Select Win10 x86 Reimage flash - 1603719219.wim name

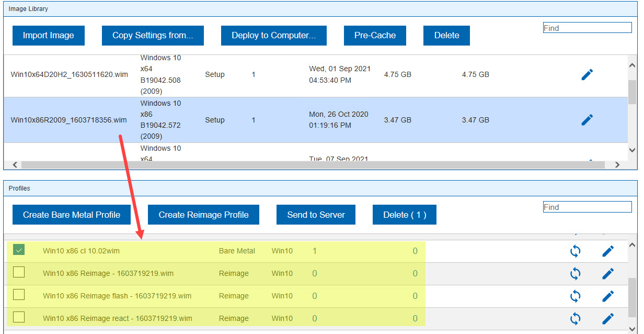(x=117, y=296)
